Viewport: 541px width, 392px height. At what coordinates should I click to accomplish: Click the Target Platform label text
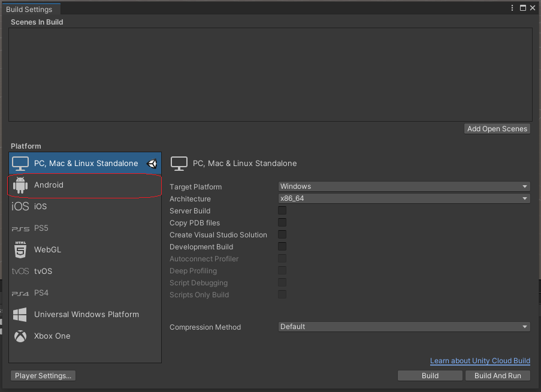coord(196,187)
